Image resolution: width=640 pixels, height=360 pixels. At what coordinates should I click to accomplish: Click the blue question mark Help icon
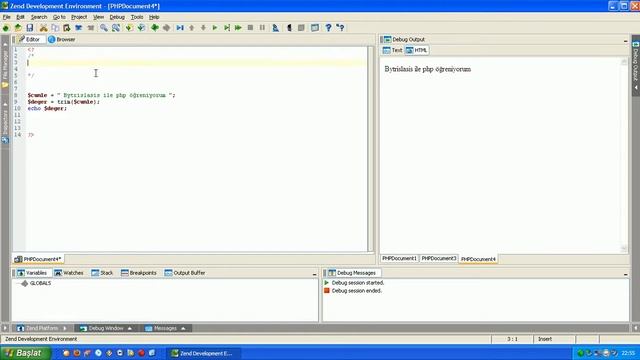pyautogui.click(x=328, y=28)
